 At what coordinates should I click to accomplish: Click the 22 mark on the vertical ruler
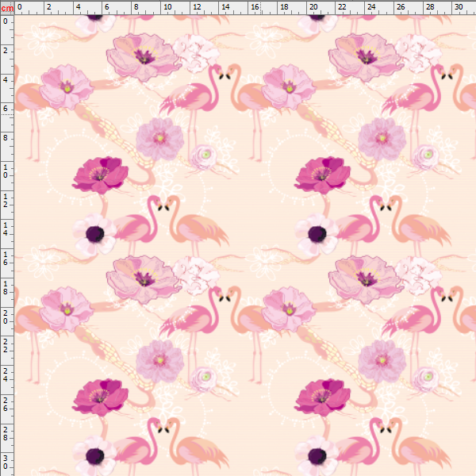[6, 346]
